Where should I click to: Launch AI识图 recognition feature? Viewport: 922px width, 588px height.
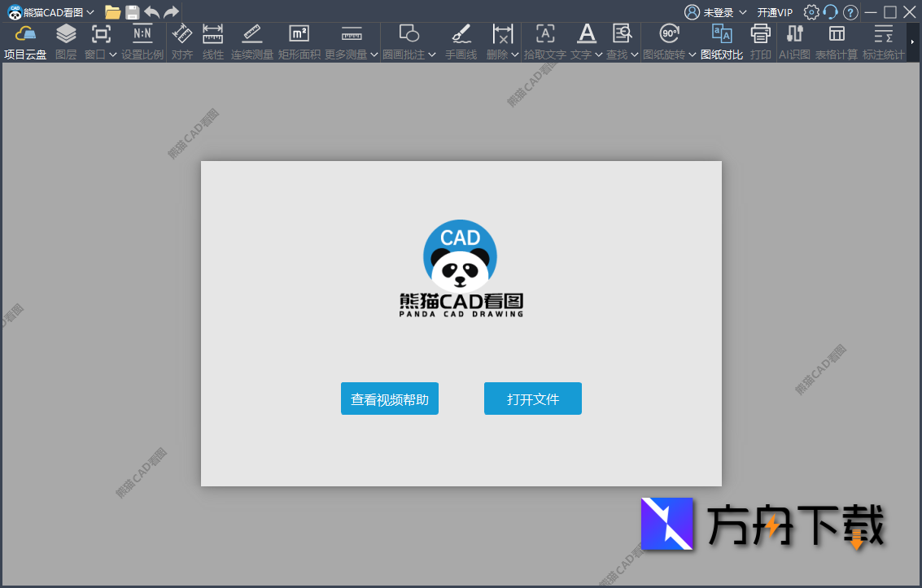click(793, 41)
